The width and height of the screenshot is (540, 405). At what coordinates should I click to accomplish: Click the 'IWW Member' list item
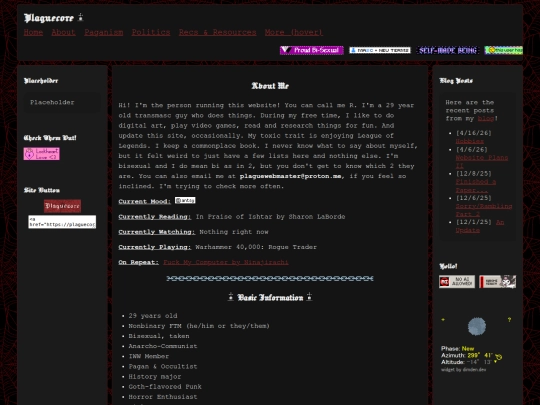coord(149,356)
